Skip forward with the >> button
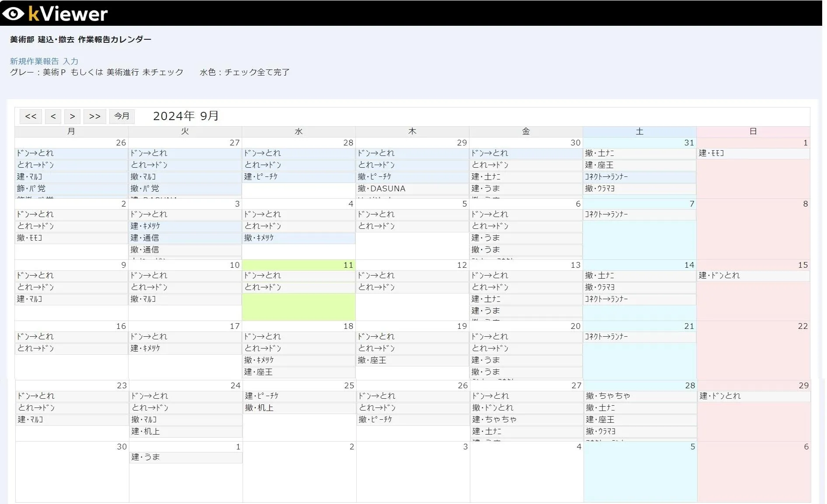Viewport: 827px width, 504px height. click(94, 116)
